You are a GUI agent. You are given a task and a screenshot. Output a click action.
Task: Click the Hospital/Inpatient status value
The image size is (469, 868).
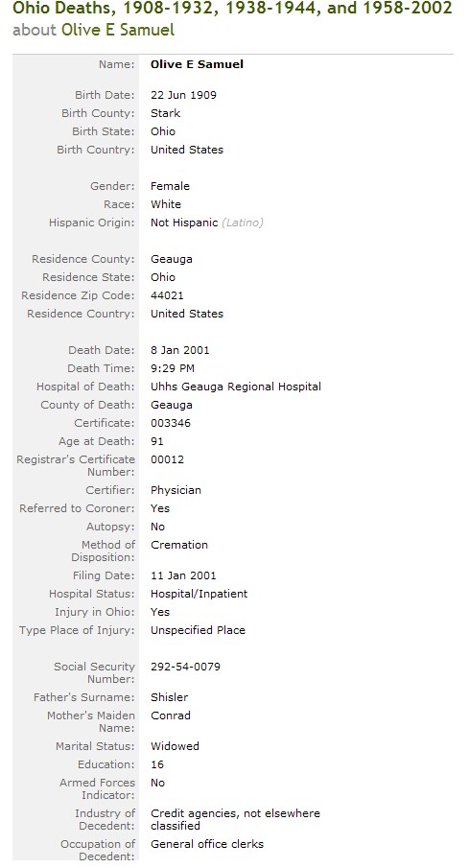[x=199, y=594]
